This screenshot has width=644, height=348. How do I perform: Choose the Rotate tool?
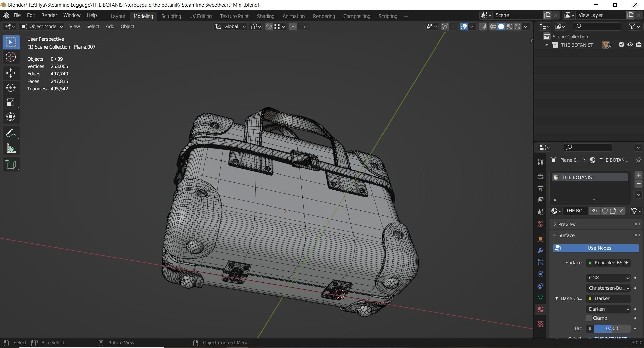pos(11,88)
